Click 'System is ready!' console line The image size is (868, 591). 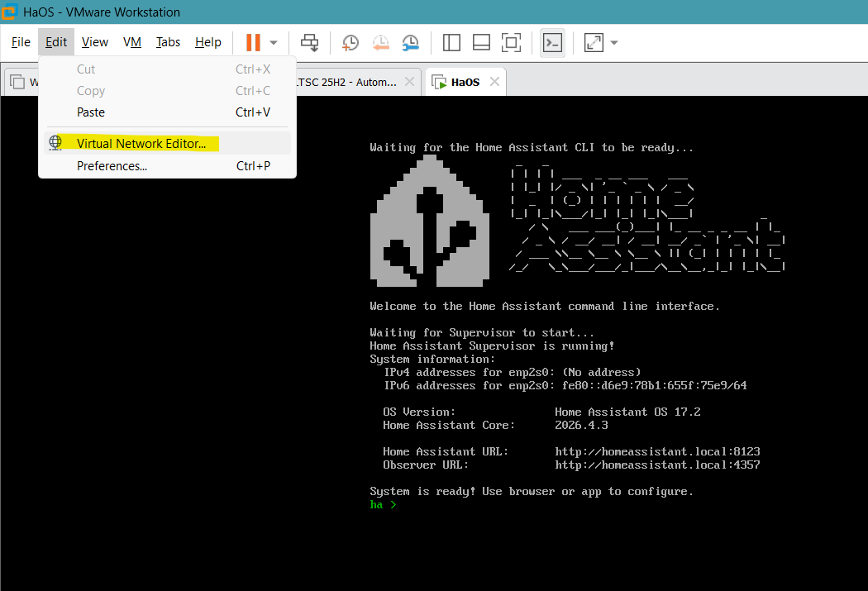point(532,491)
